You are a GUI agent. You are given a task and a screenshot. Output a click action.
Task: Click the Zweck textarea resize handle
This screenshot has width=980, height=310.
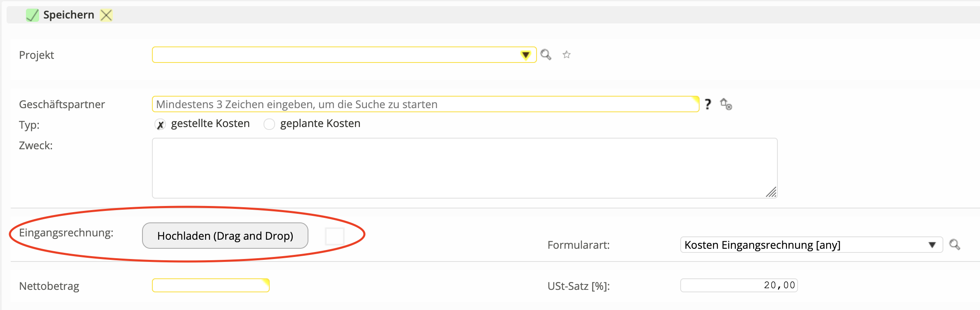pyautogui.click(x=771, y=192)
